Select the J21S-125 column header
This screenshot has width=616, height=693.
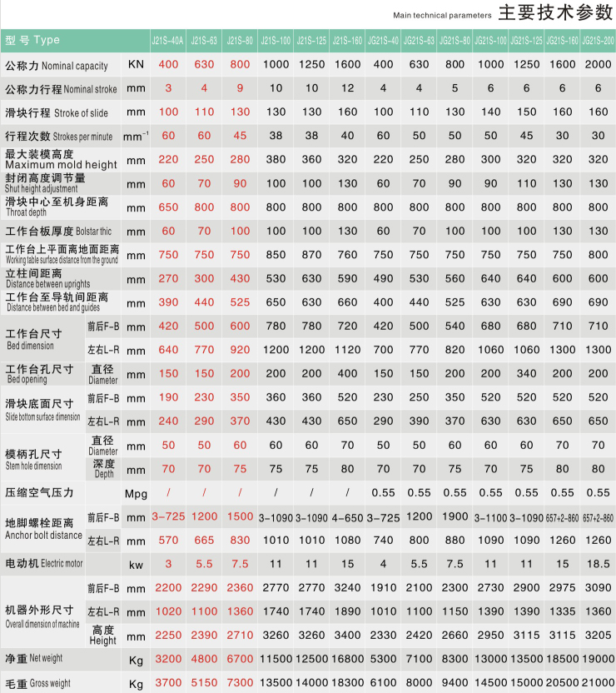pos(311,41)
